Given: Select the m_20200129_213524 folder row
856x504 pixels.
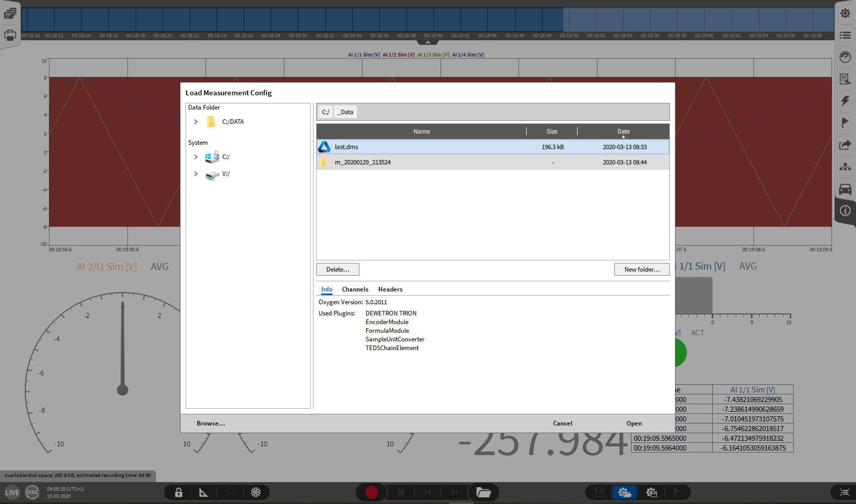Looking at the screenshot, I should (362, 163).
